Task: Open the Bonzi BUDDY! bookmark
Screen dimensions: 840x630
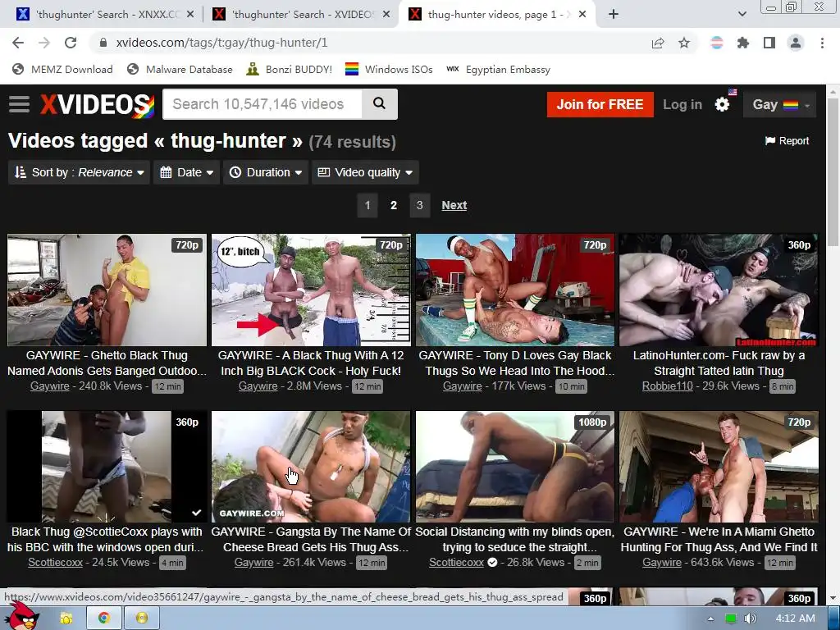Action: 290,69
